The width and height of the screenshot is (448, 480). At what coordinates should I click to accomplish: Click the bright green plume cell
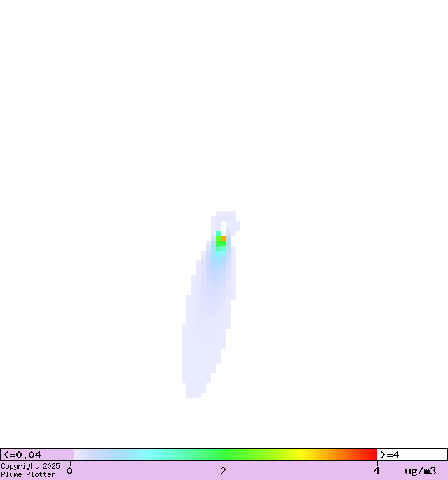221,243
